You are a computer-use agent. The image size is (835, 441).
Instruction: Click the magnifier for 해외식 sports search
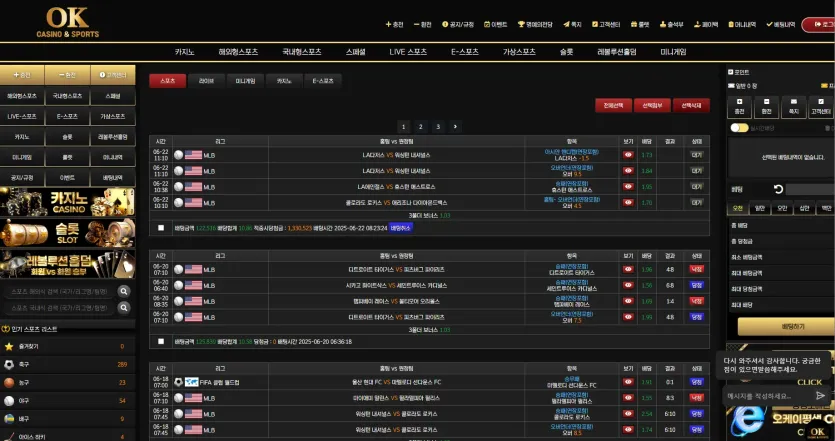(124, 291)
